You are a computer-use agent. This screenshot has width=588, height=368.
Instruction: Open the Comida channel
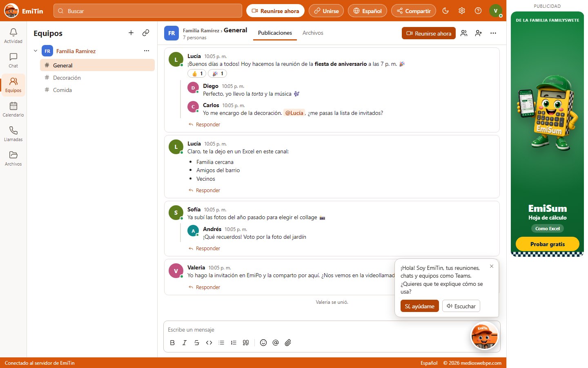point(97,90)
